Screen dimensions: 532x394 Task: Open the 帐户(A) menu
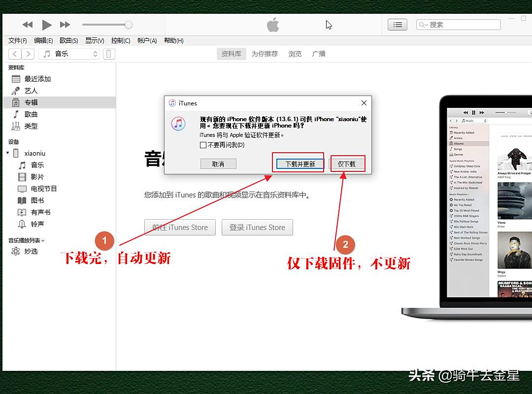point(147,41)
